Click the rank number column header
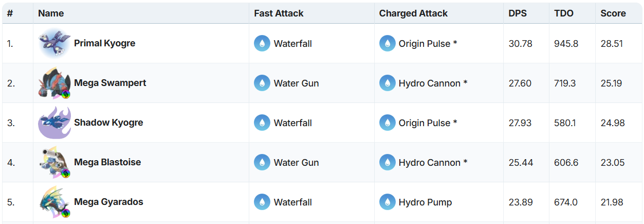This screenshot has width=644, height=224. [x=10, y=13]
